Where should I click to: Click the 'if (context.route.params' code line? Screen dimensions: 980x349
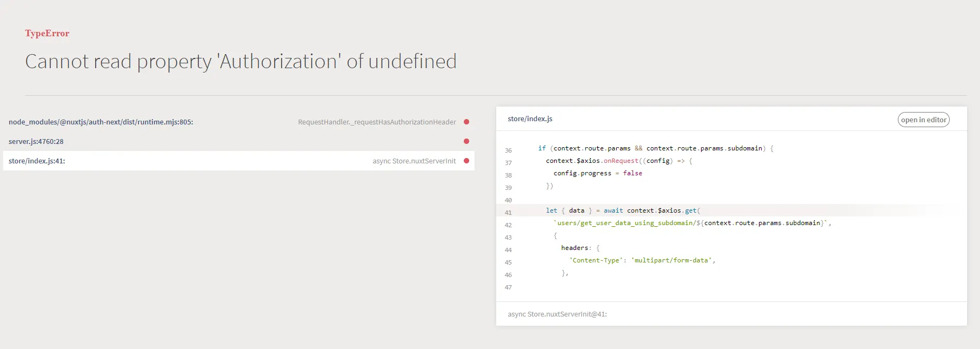coord(655,148)
